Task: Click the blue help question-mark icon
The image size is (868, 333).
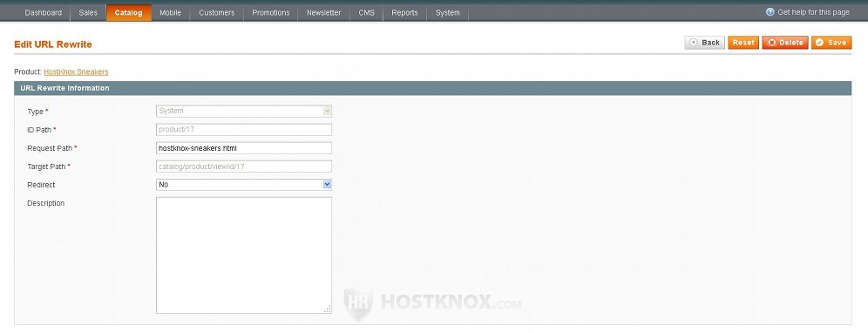Action: 770,12
